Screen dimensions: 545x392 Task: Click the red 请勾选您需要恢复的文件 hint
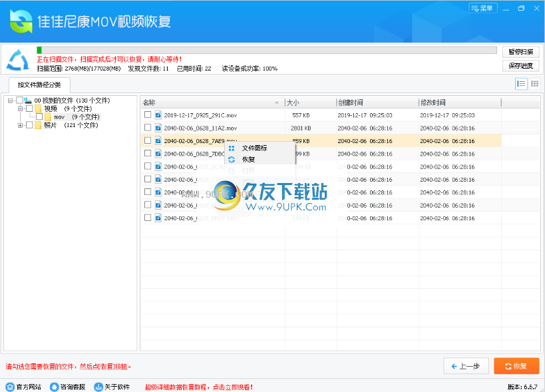69,367
